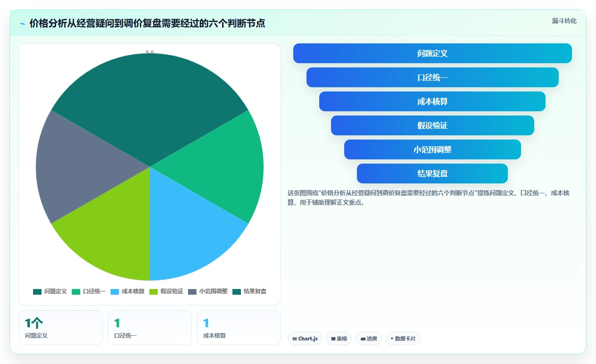Select the 小范围调整 funnel bar
This screenshot has height=364, width=596.
pos(432,149)
